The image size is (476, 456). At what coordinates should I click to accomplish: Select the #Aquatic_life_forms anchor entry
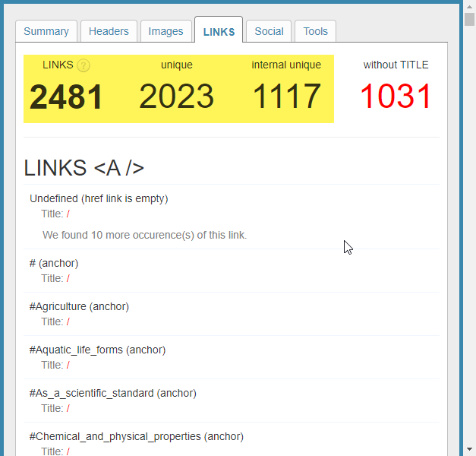97,350
